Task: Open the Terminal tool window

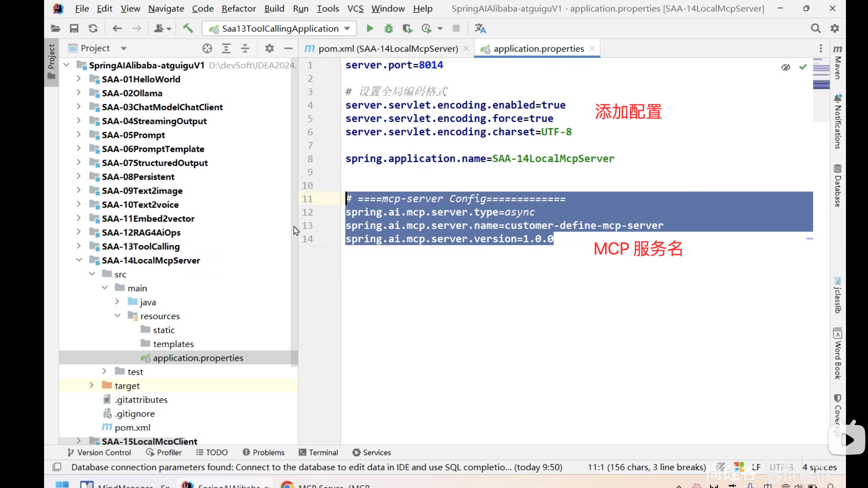Action: pyautogui.click(x=318, y=452)
